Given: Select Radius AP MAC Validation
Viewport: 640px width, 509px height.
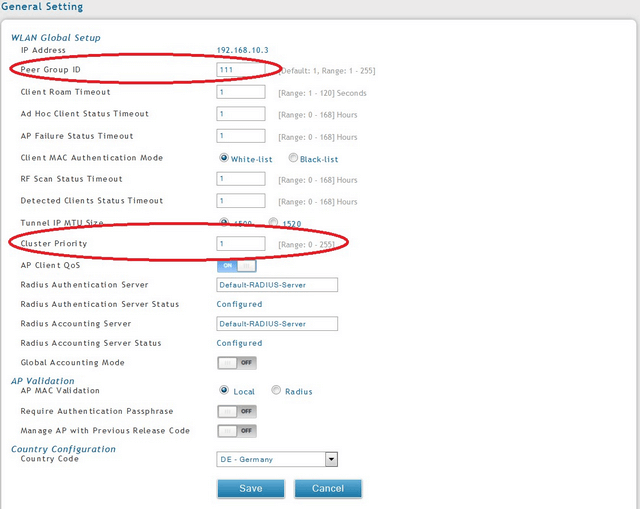Looking at the screenshot, I should [276, 391].
